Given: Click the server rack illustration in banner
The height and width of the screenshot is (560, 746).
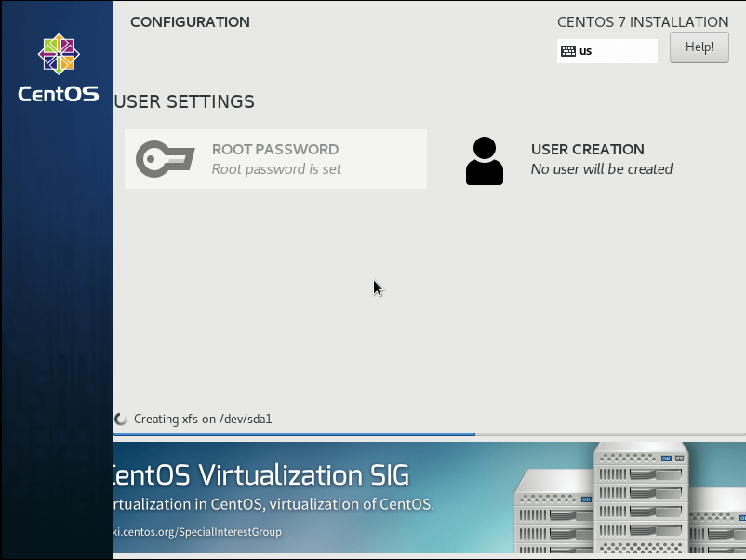Looking at the screenshot, I should (629, 498).
